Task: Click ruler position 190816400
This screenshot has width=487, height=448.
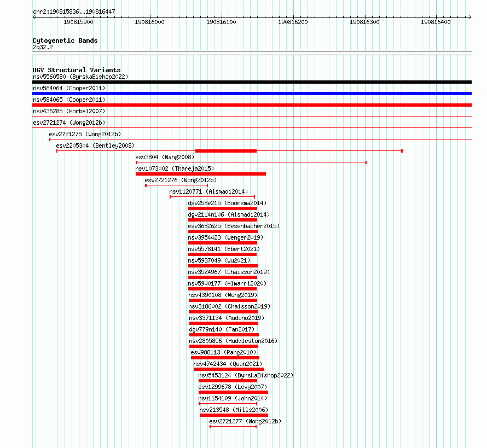Action: 436,22
